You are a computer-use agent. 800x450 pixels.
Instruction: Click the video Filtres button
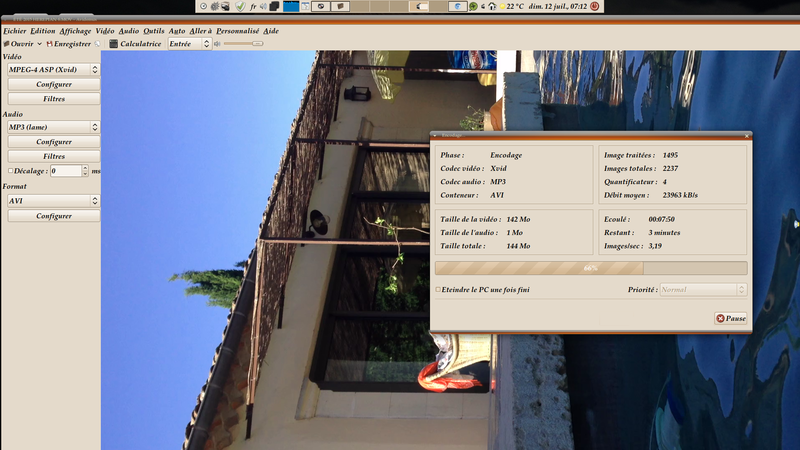(54, 99)
